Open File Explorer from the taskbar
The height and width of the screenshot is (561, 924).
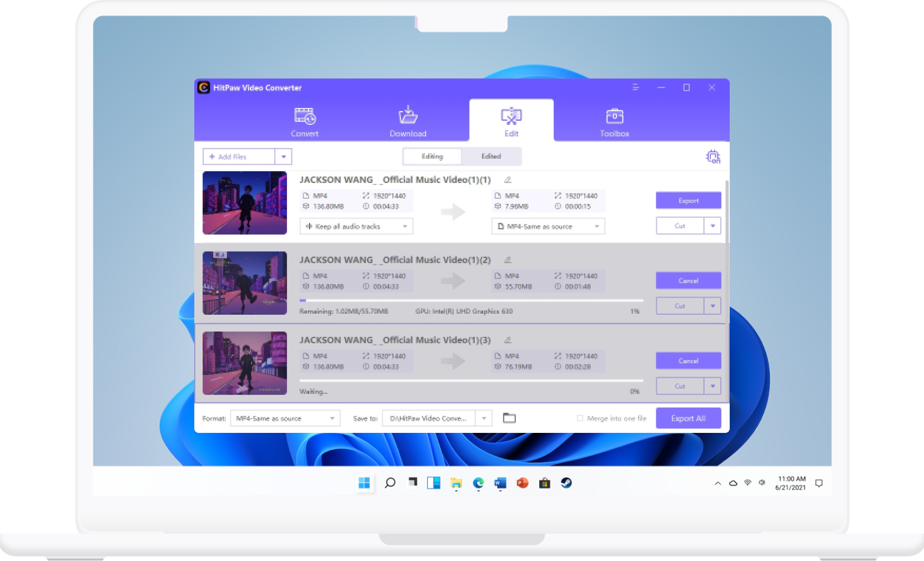tap(456, 483)
